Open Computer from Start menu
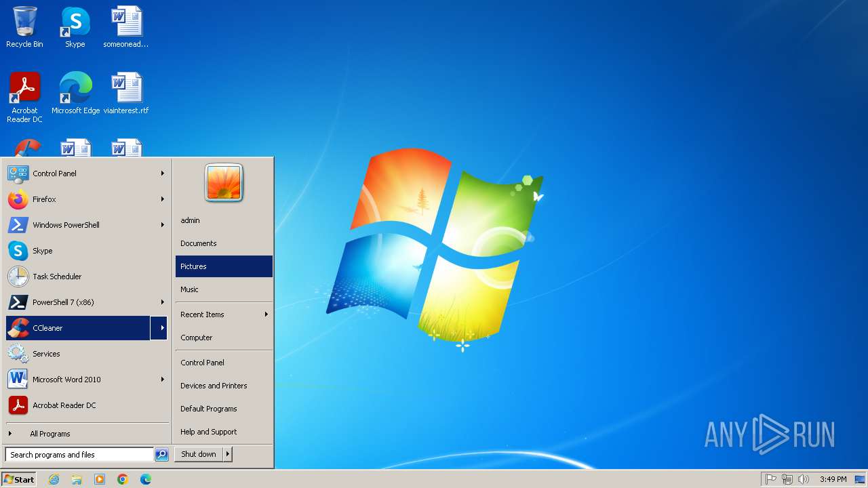Image resolution: width=868 pixels, height=488 pixels. pos(224,338)
